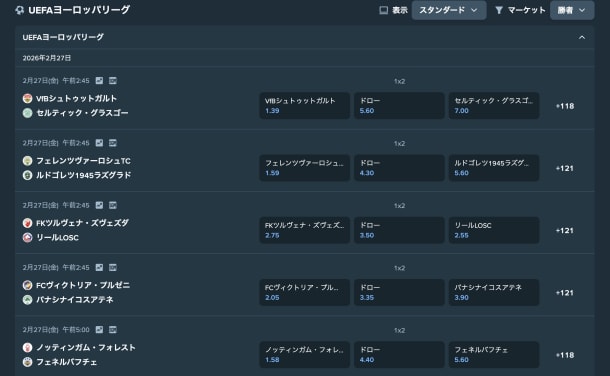Viewport: 610px width, 376px height.
Task: Bet on FCヴィクトリア・プルゼニ at 2.05
Action: [x=305, y=292]
